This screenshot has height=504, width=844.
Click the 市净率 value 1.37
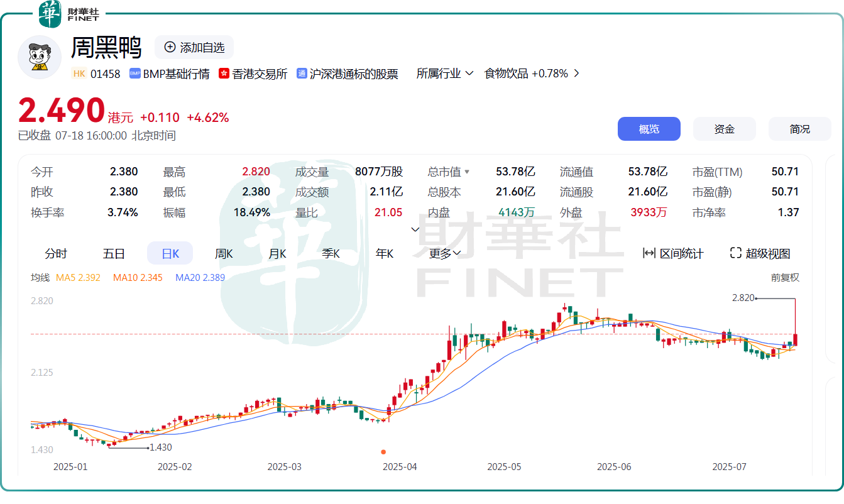coord(789,212)
